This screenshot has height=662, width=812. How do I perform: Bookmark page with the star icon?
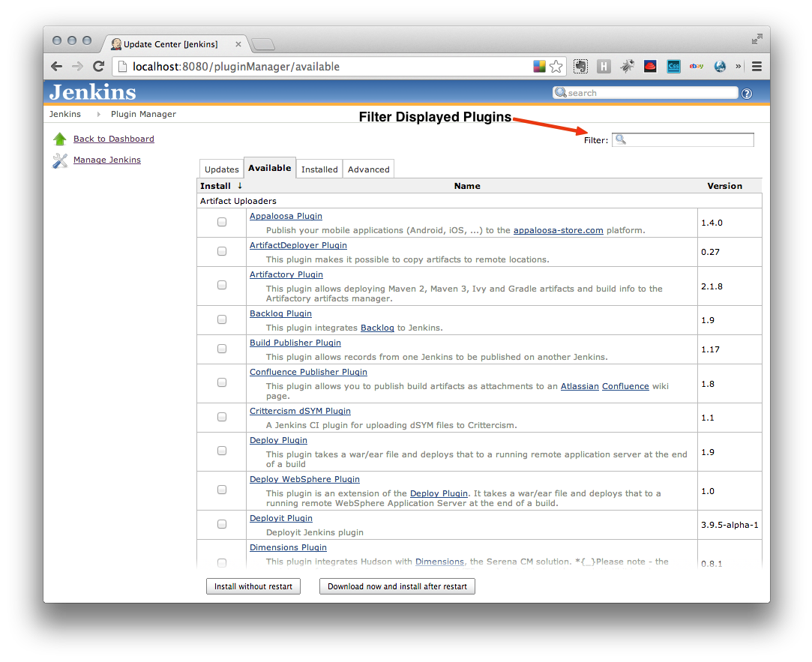pyautogui.click(x=556, y=66)
